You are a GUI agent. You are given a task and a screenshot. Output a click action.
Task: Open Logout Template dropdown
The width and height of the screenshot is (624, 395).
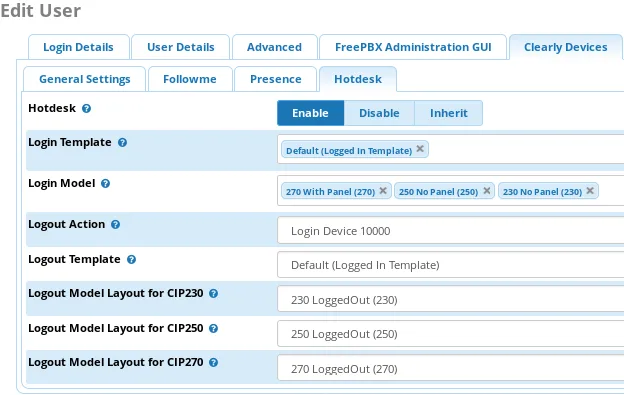(450, 265)
